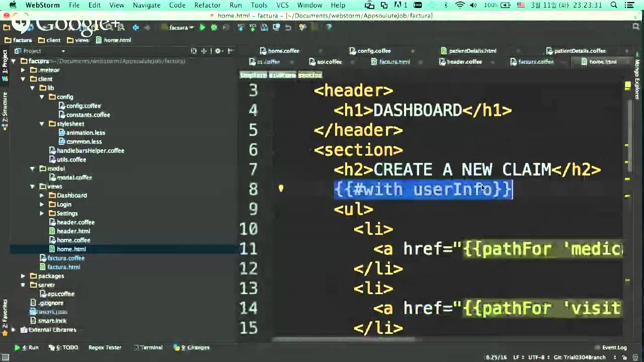Expand External Libraries node
This screenshot has height=362, width=644.
pos(14,330)
